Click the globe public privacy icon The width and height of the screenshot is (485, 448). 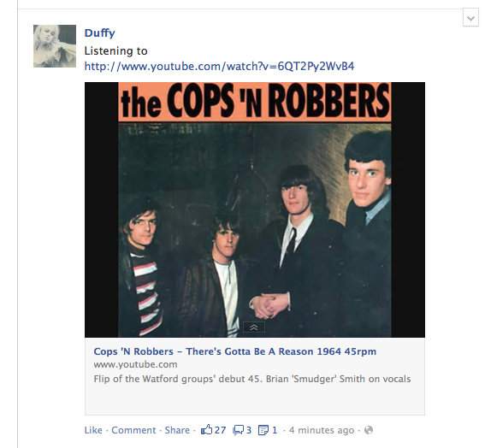pyautogui.click(x=369, y=430)
